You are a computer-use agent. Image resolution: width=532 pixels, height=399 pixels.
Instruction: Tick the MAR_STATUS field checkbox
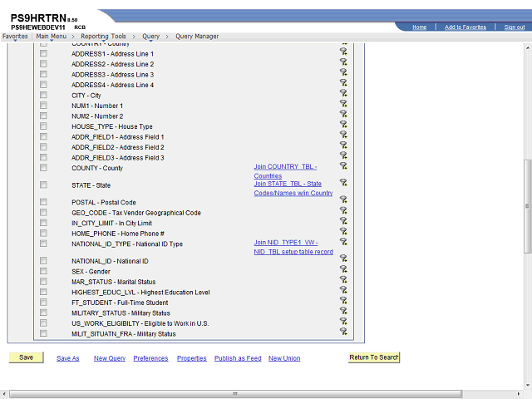pos(43,282)
